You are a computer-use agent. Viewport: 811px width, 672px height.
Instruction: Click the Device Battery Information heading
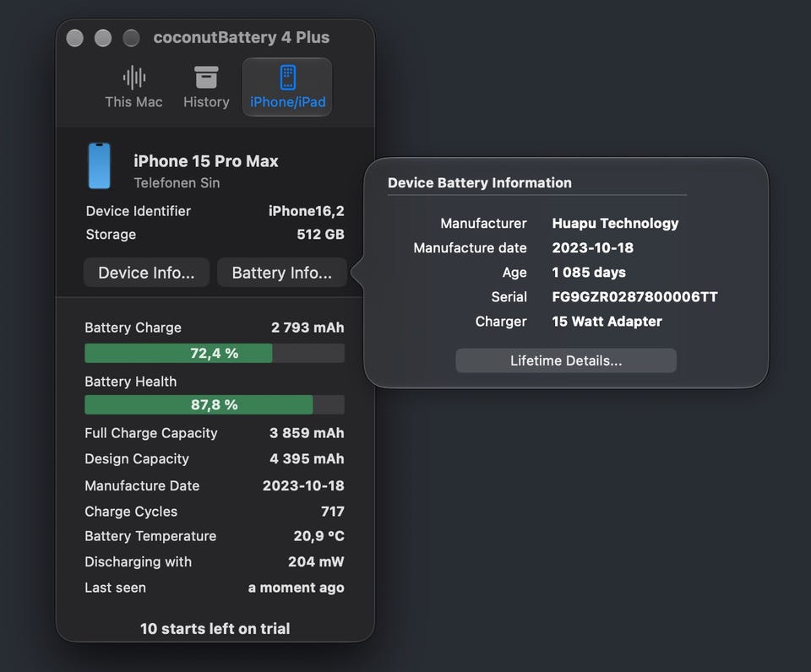coord(480,182)
